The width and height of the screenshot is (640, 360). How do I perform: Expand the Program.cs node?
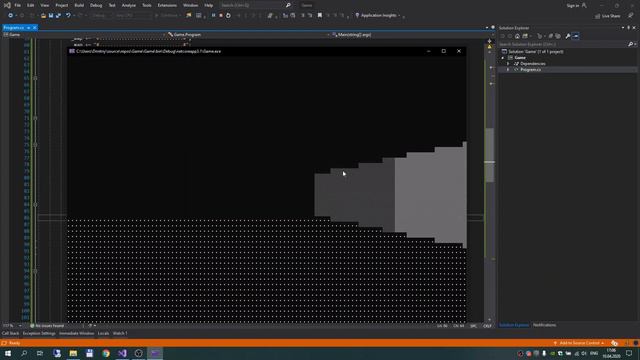508,70
